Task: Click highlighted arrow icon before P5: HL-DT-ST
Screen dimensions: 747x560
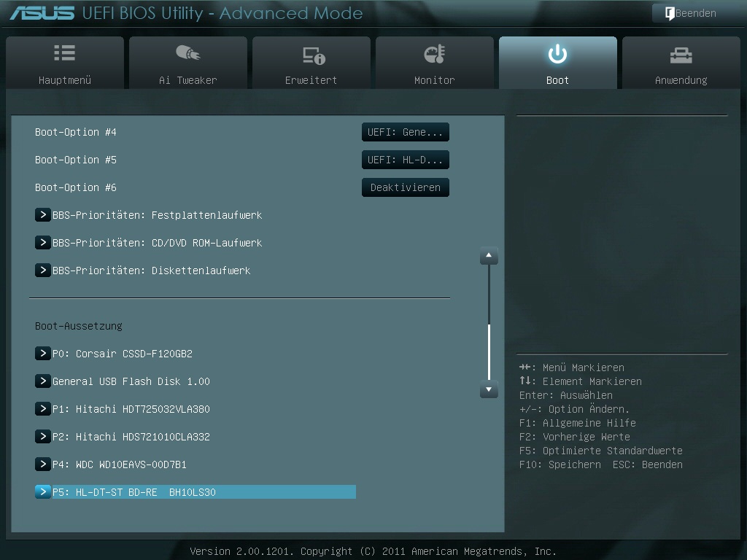Action: [42, 491]
